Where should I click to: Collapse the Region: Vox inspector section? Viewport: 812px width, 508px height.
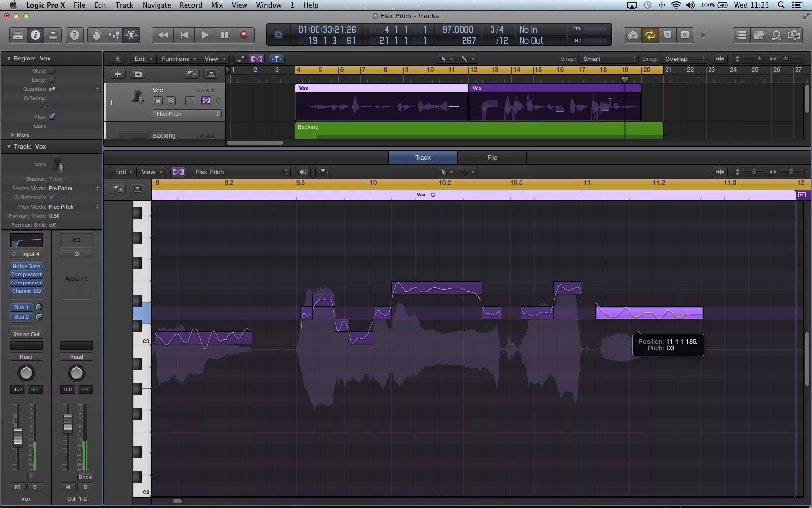tap(9, 58)
